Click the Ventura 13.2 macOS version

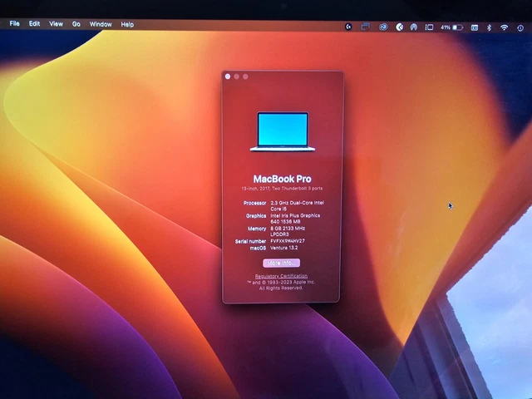(x=284, y=248)
